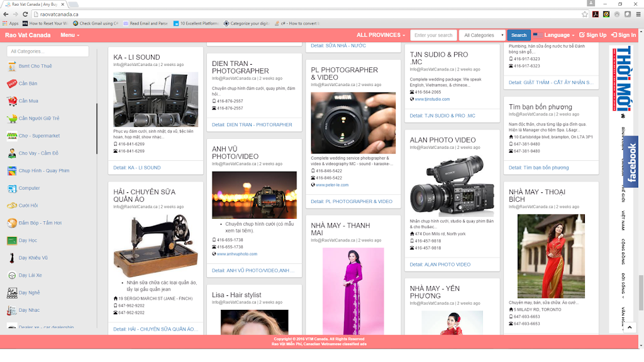Visit www.tjnstudio.com link
This screenshot has height=362, width=644.
tap(432, 99)
